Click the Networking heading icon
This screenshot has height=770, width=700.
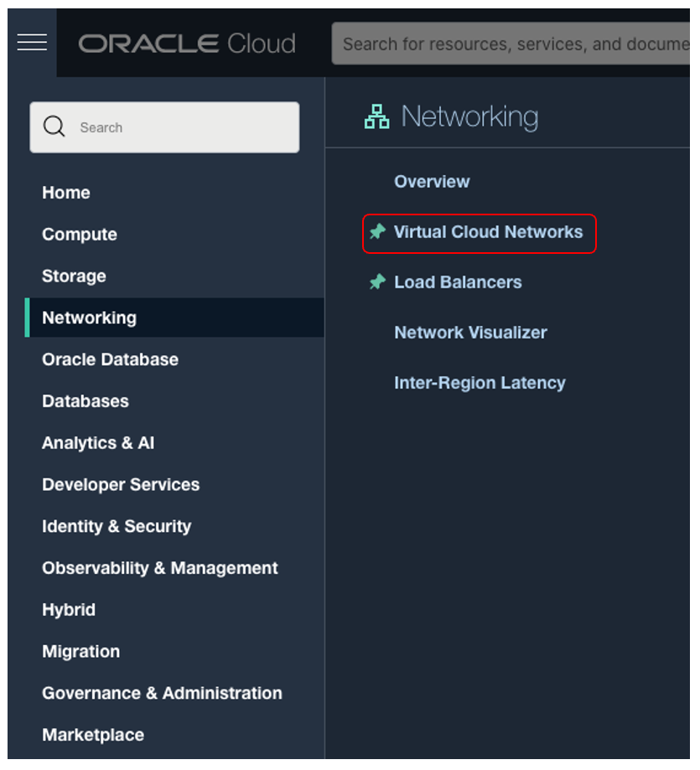click(x=377, y=117)
